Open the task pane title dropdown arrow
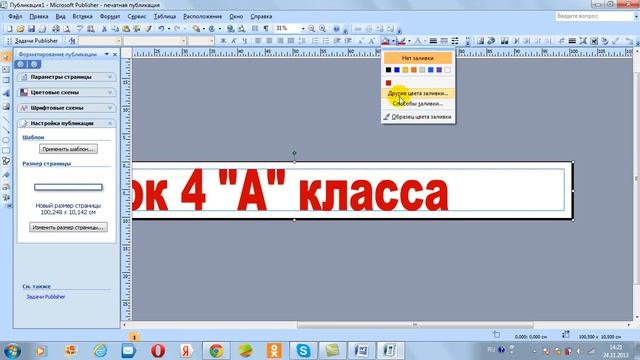The height and width of the screenshot is (360, 640). pos(107,54)
